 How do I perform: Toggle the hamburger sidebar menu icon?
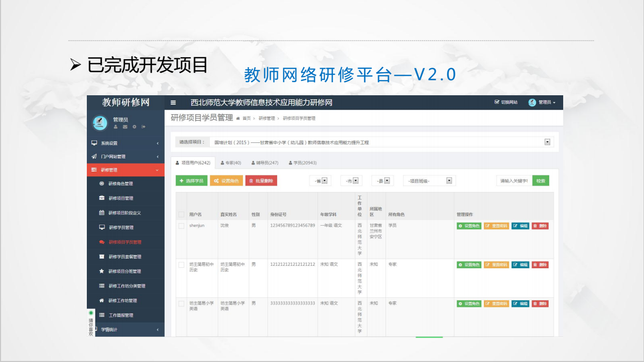click(173, 103)
